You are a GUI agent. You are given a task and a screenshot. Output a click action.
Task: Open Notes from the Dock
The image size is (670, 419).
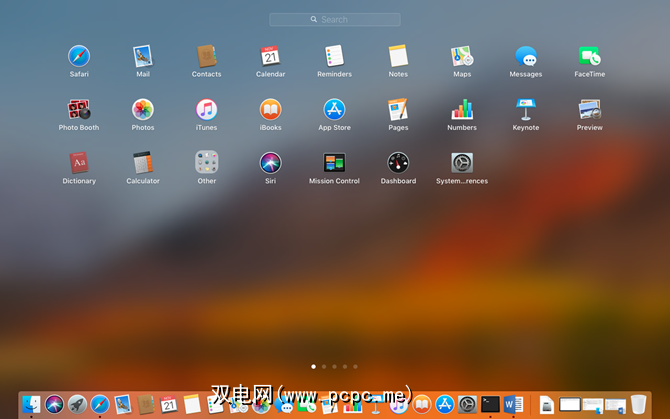192,404
